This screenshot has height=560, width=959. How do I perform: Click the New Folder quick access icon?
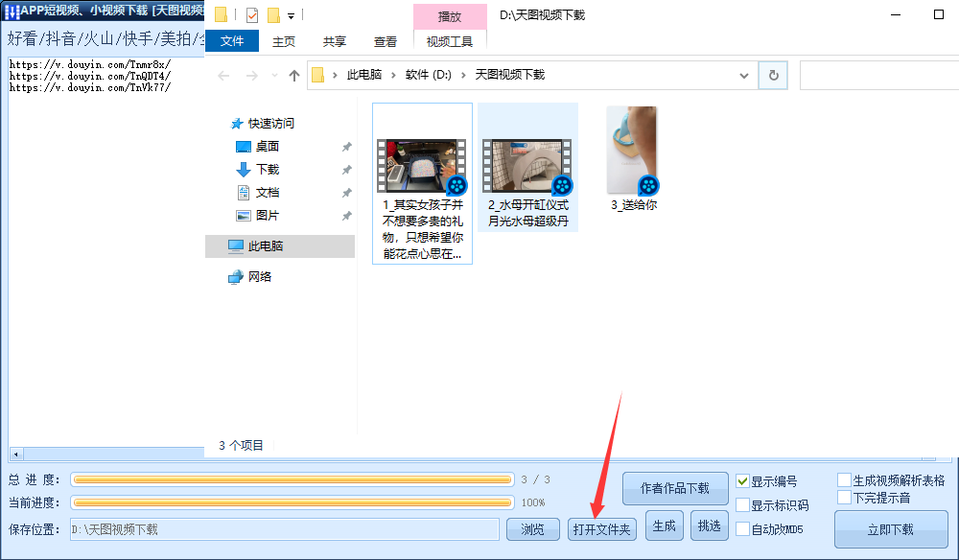point(274,14)
